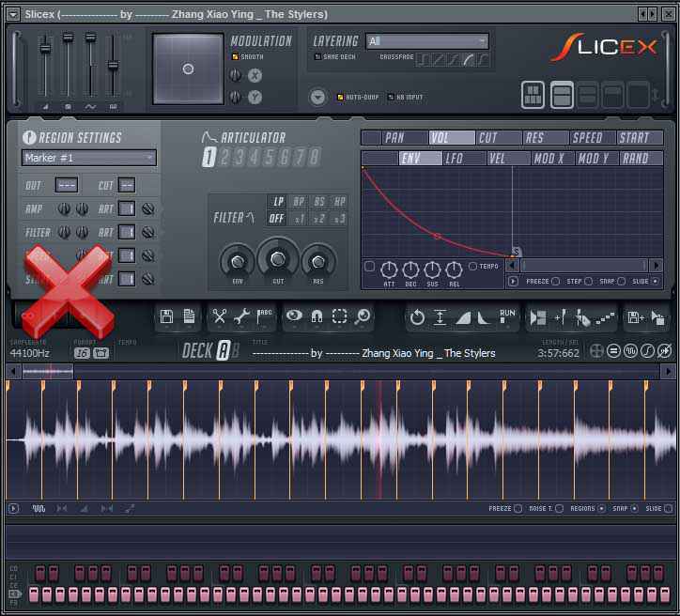Click the wrench tools icon
Viewport: 680px width, 616px height.
click(242, 317)
